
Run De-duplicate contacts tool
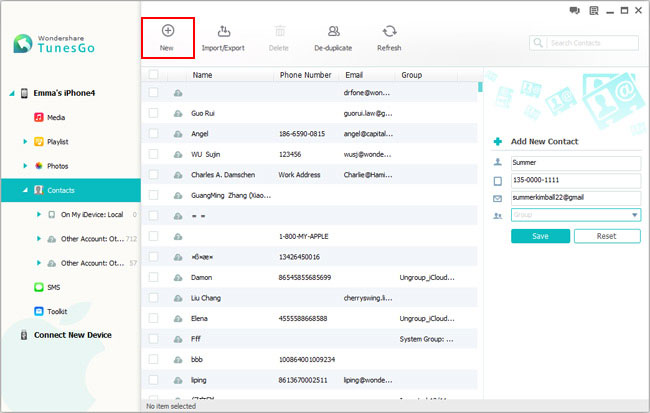click(333, 38)
